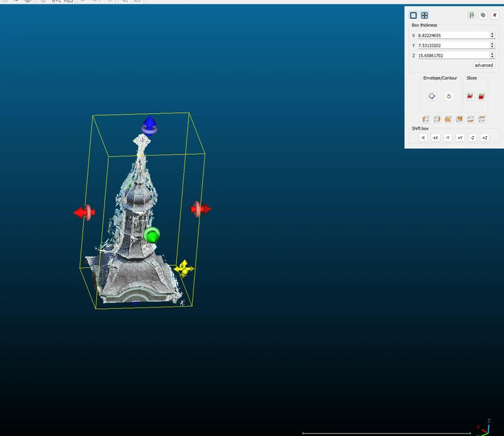The height and width of the screenshot is (436, 504).
Task: Extract multiple slices (second Slices icon)
Action: [481, 96]
